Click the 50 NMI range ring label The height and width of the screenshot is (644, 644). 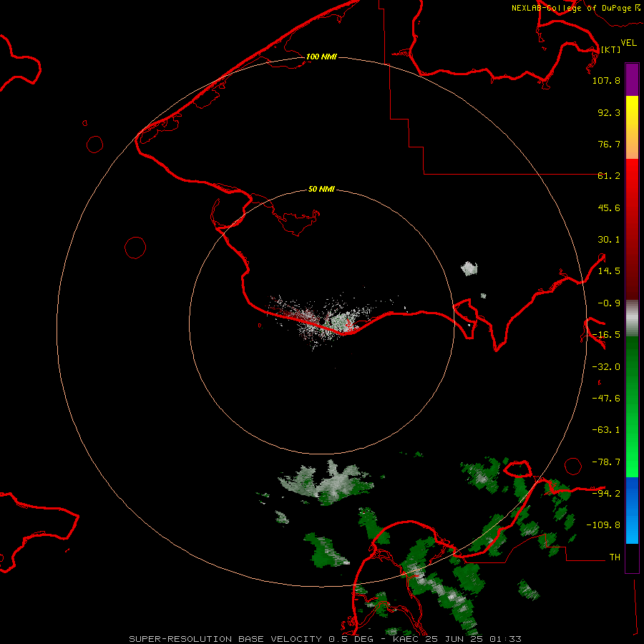pos(321,189)
